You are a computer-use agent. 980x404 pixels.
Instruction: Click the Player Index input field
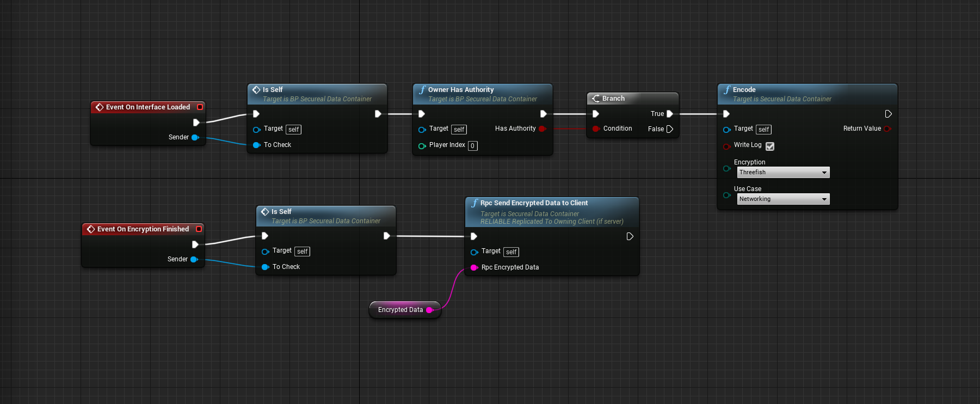(473, 146)
